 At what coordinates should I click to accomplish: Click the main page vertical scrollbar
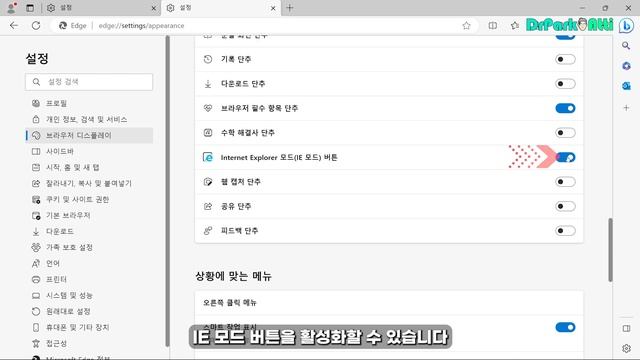[x=610, y=249]
